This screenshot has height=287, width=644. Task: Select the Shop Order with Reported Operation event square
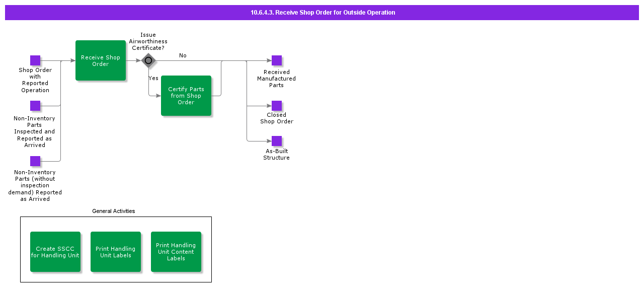pos(35,60)
